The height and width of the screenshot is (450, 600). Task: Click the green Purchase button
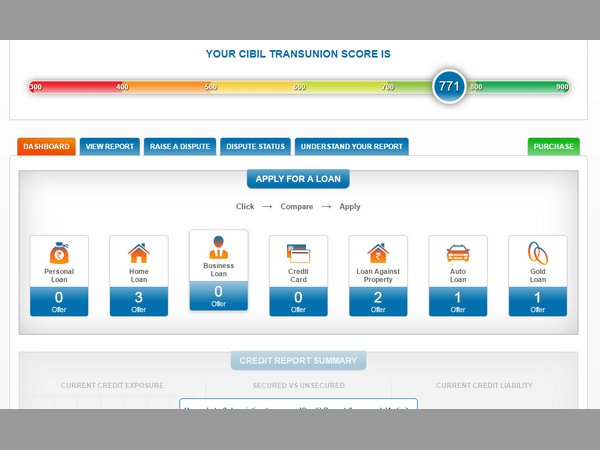553,147
